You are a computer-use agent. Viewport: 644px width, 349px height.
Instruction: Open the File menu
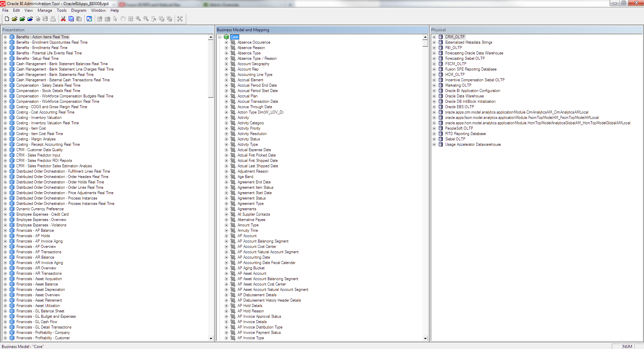[5, 10]
